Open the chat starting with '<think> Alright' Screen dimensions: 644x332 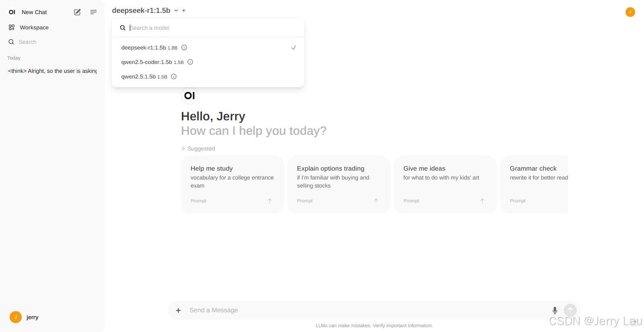tap(52, 71)
